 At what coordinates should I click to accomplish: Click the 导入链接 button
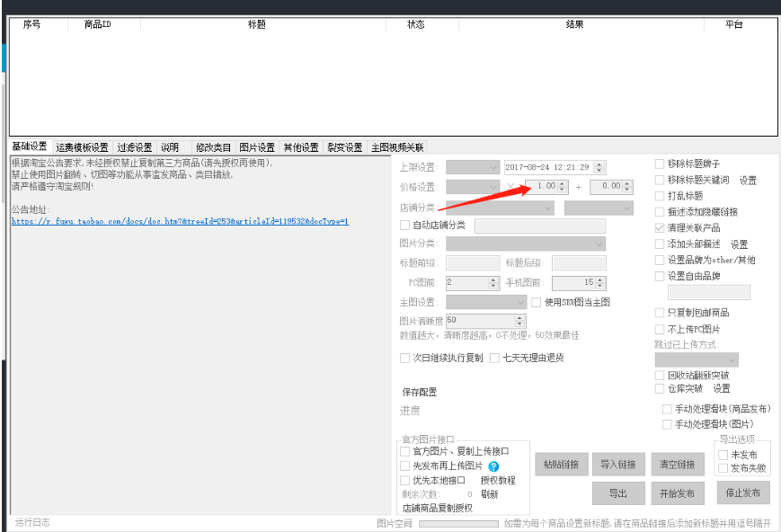coord(618,465)
